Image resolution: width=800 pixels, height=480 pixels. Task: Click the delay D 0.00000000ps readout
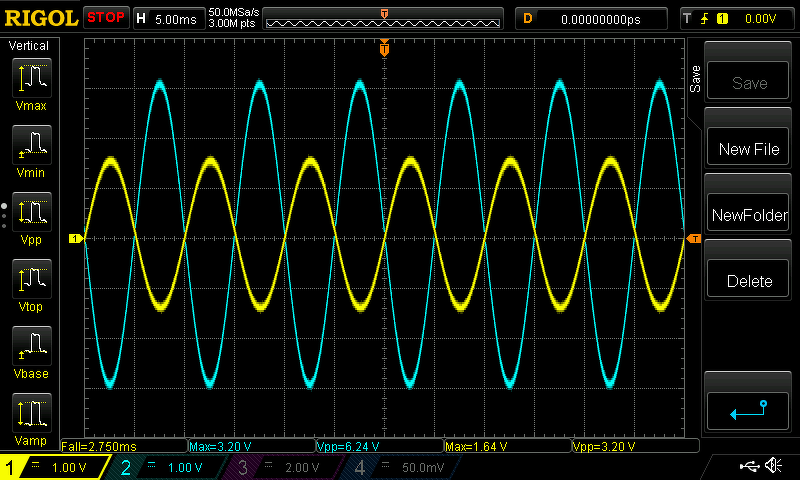coord(591,19)
